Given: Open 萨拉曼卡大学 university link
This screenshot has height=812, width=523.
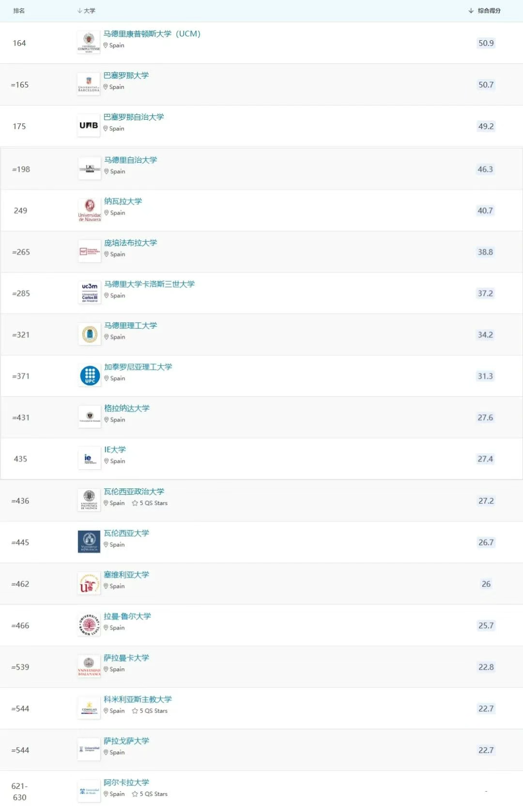Looking at the screenshot, I should [x=126, y=658].
